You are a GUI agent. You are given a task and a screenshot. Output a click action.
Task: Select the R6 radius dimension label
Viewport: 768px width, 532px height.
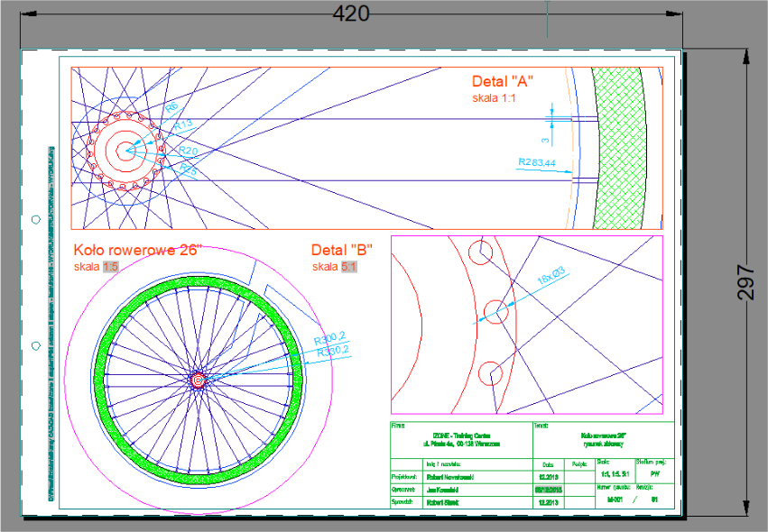(172, 108)
